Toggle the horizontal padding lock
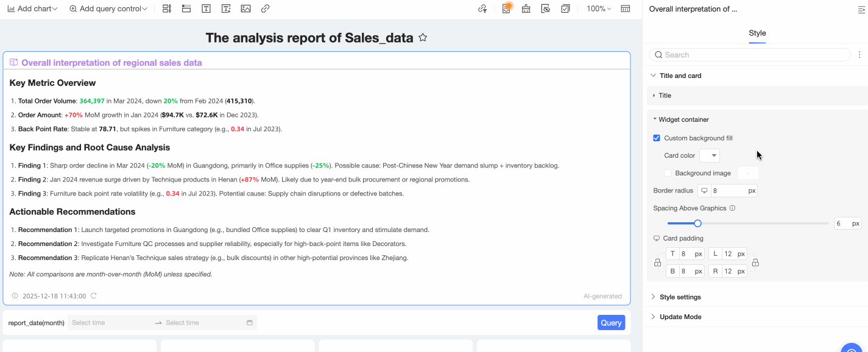 point(755,262)
